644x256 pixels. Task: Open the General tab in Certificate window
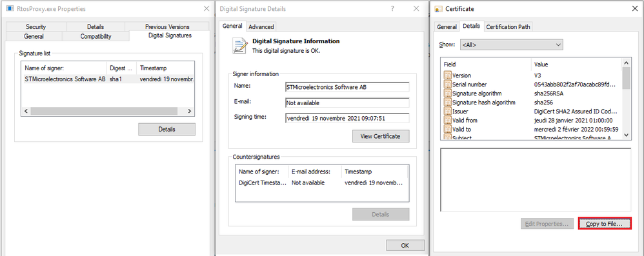[447, 26]
